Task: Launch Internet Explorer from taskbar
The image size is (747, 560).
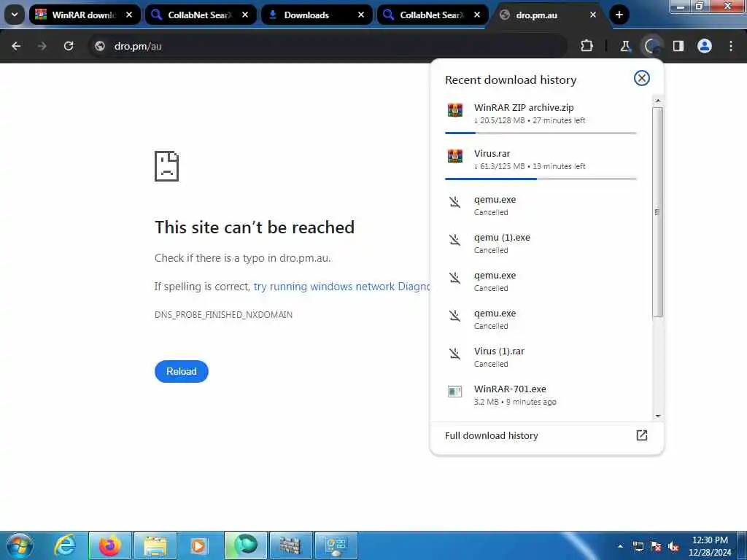Action: [65, 545]
